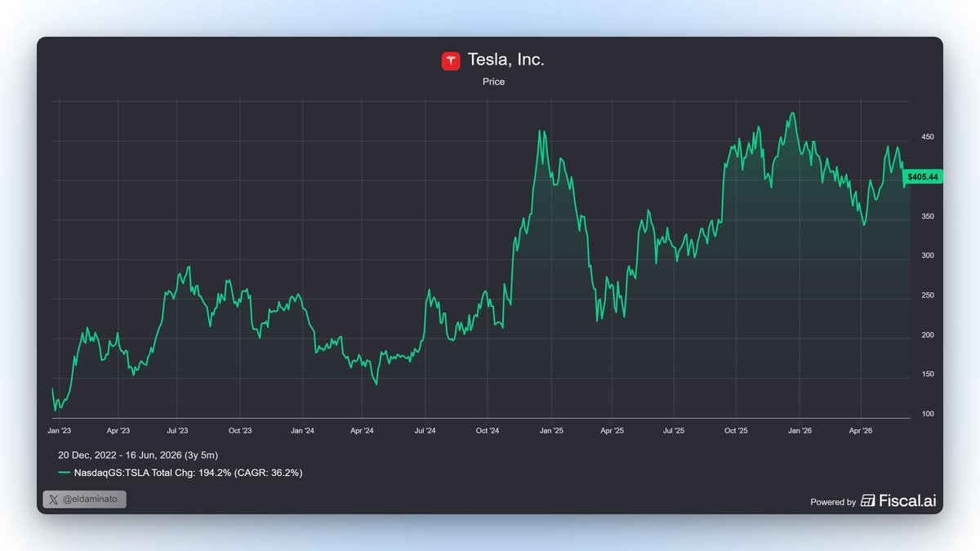Viewport: 980px width, 551px height.
Task: Click the Apr '24 axis label
Action: tap(362, 430)
